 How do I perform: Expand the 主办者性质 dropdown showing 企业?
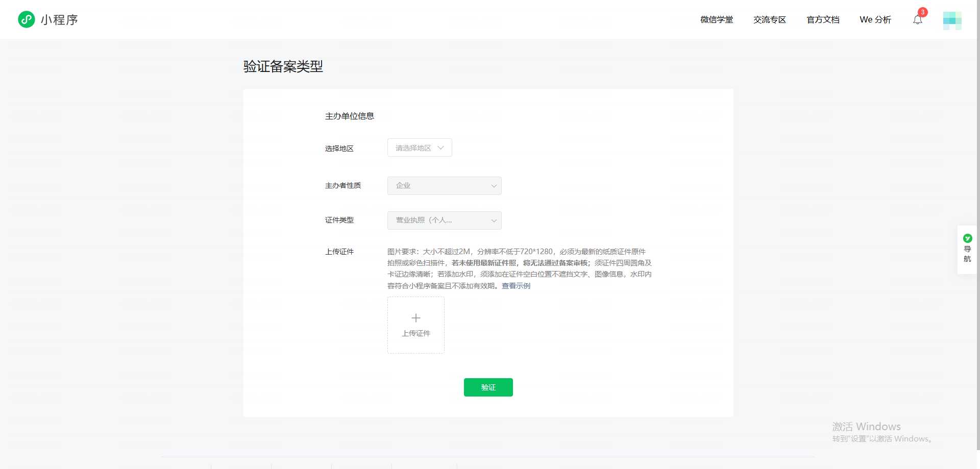pos(444,186)
